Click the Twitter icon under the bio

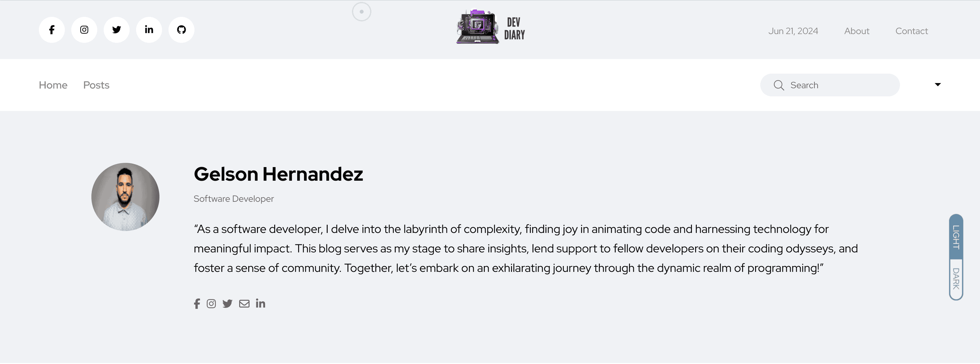(227, 303)
